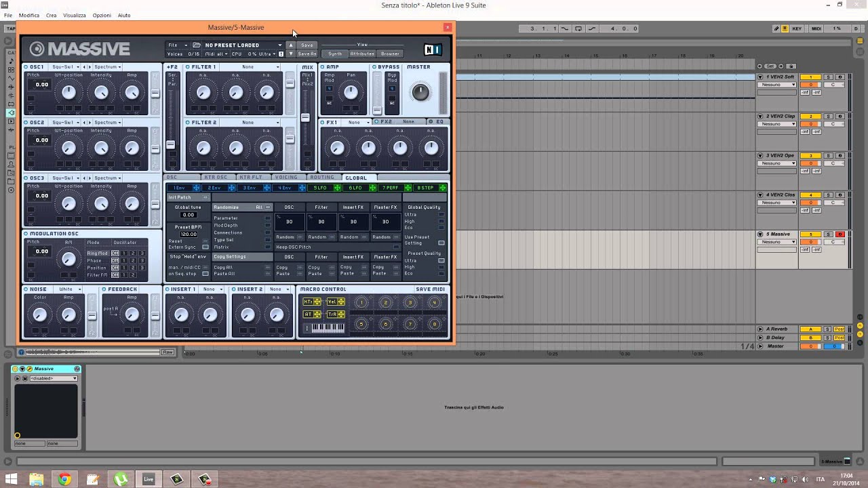Open File Explorer from the taskbar
The height and width of the screenshot is (488, 868).
[x=36, y=479]
